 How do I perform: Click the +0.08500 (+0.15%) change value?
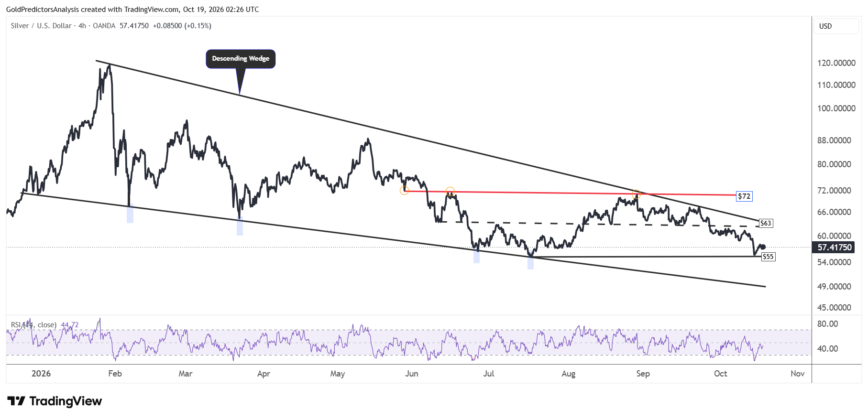pyautogui.click(x=182, y=26)
